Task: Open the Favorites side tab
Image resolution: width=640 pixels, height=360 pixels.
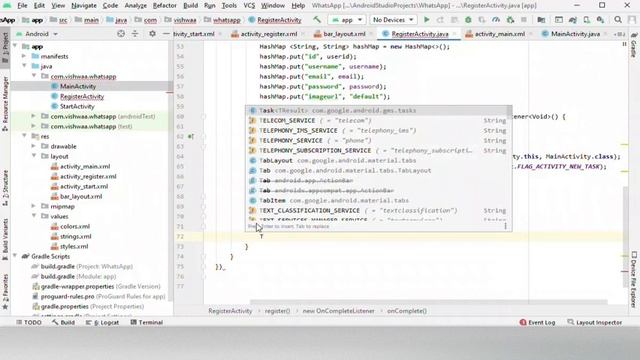Action: [x=5, y=291]
